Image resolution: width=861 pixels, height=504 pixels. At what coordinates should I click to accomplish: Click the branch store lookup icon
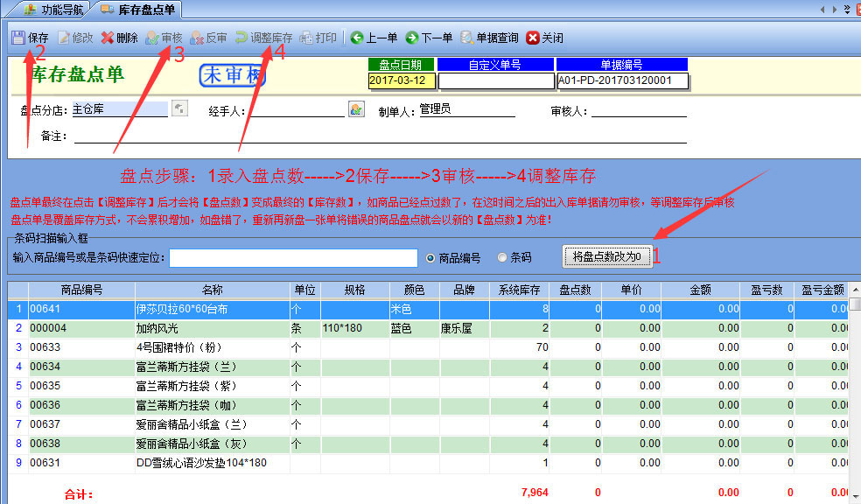178,109
